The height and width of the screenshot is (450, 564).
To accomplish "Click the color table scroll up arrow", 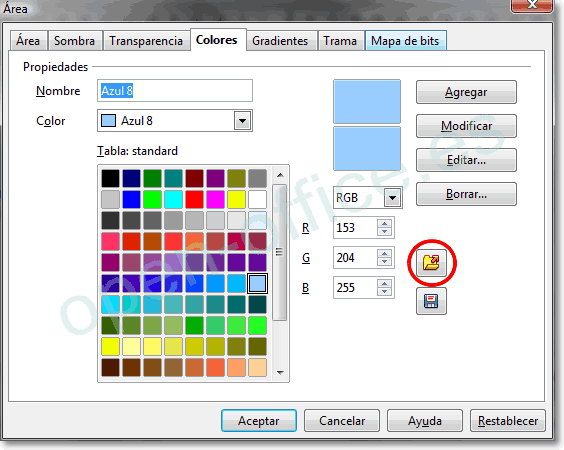I will click(280, 175).
